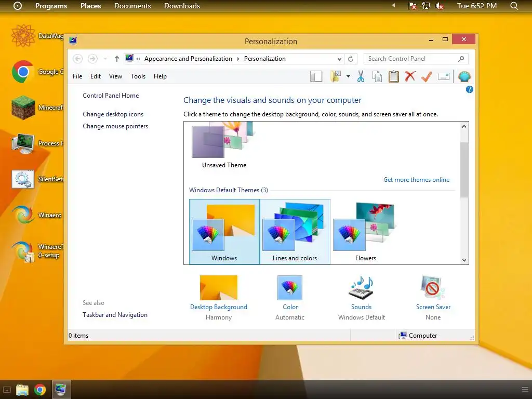Open Change mouse pointers link
The width and height of the screenshot is (532, 399).
115,126
